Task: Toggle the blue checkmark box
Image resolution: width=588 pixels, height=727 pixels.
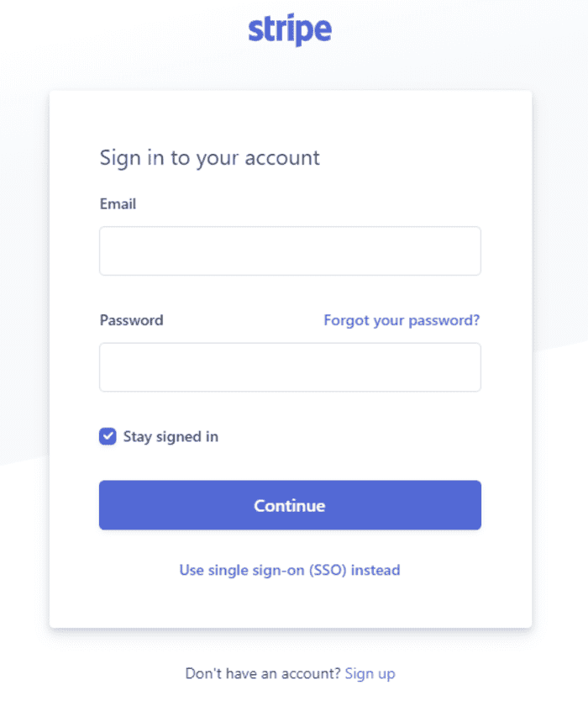Action: tap(108, 436)
